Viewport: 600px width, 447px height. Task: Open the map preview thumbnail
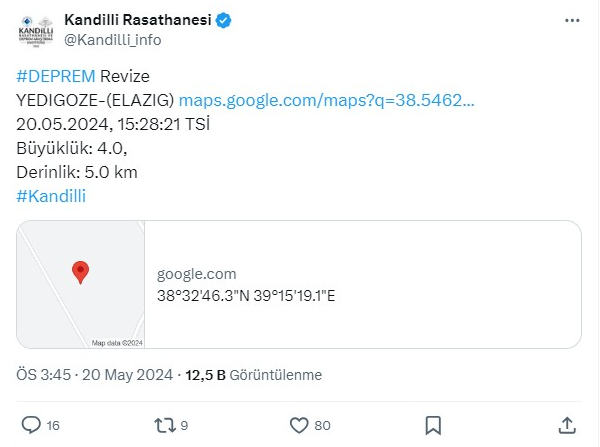click(x=81, y=285)
